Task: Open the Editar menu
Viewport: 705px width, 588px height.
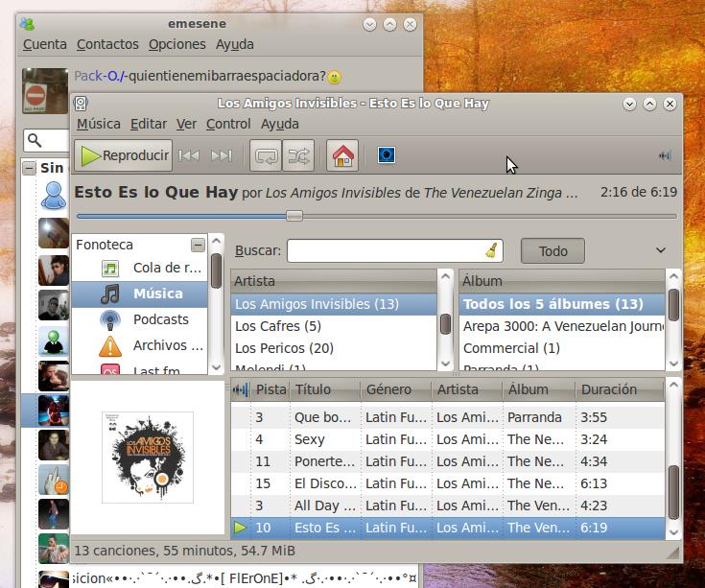Action: [149, 124]
